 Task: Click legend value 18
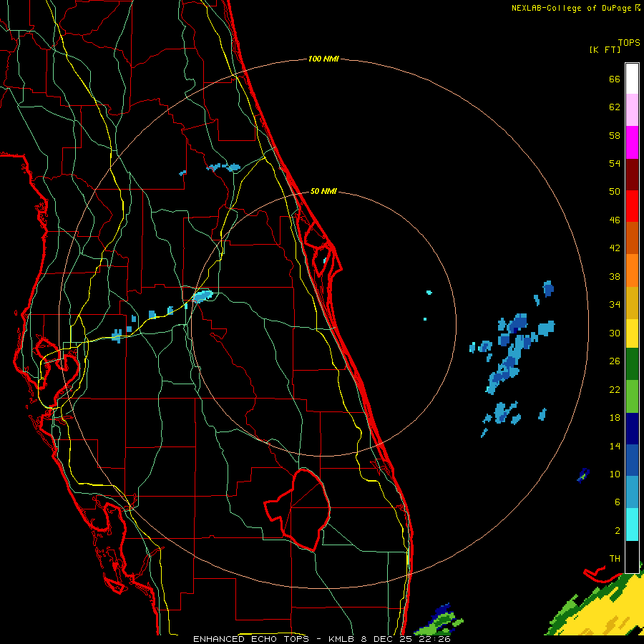coord(615,418)
